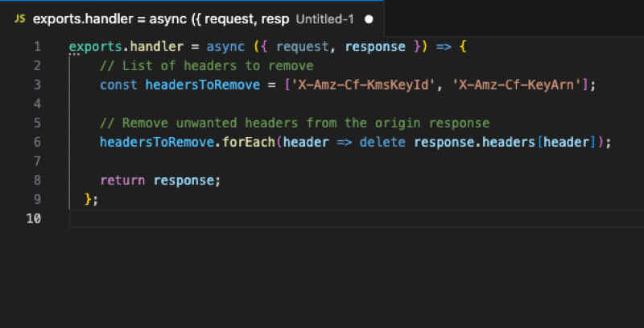Image resolution: width=644 pixels, height=328 pixels.
Task: Click the 'delete' keyword on line 6
Action: 382,142
